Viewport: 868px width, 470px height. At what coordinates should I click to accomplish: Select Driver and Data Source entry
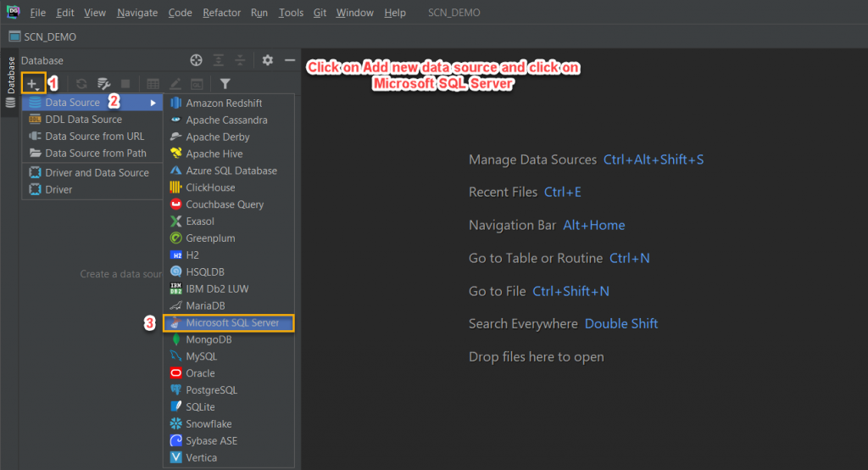92,172
